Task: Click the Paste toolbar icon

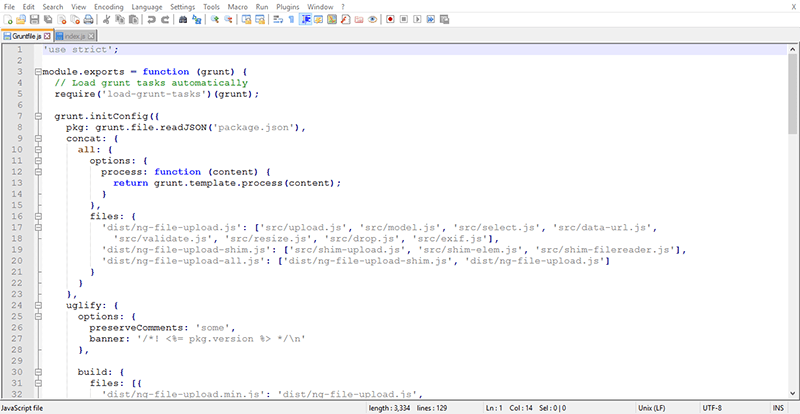Action: [133, 19]
